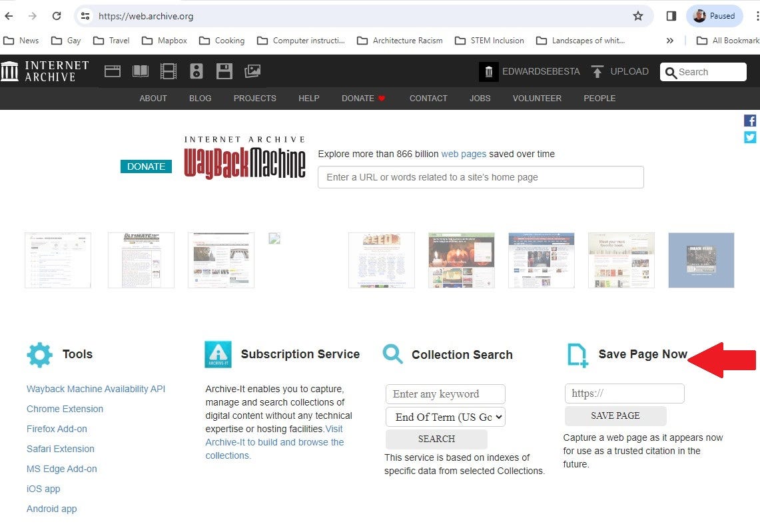760x532 pixels.
Task: Open the News bookmarks folder
Action: [x=21, y=41]
